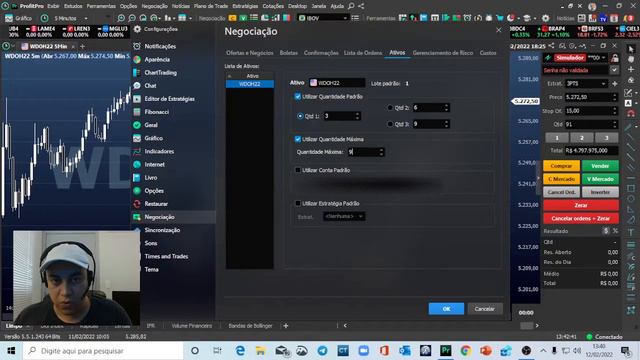Open the Aparência settings section
Image resolution: width=640 pixels, height=360 pixels.
pyautogui.click(x=157, y=60)
